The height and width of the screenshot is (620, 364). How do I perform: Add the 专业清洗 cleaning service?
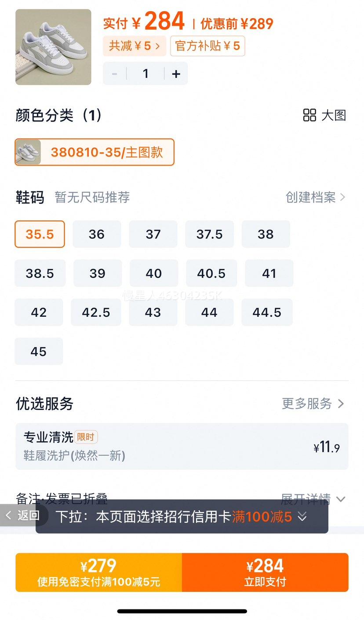click(182, 447)
